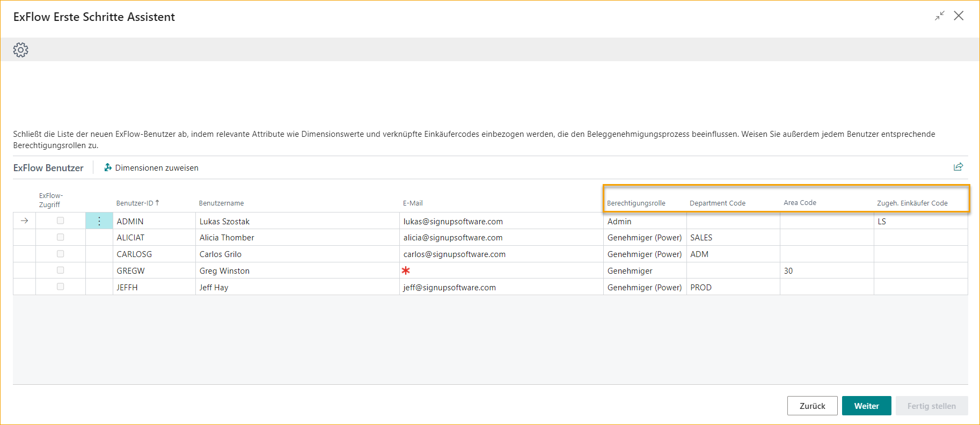This screenshot has height=425, width=980.
Task: Click the row selector arrow for ADMIN
Action: (24, 221)
